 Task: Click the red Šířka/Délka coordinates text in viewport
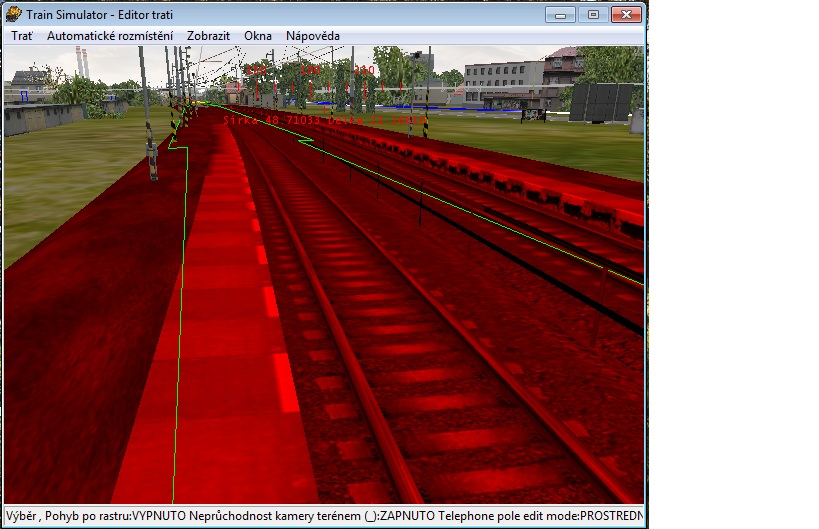pyautogui.click(x=324, y=120)
